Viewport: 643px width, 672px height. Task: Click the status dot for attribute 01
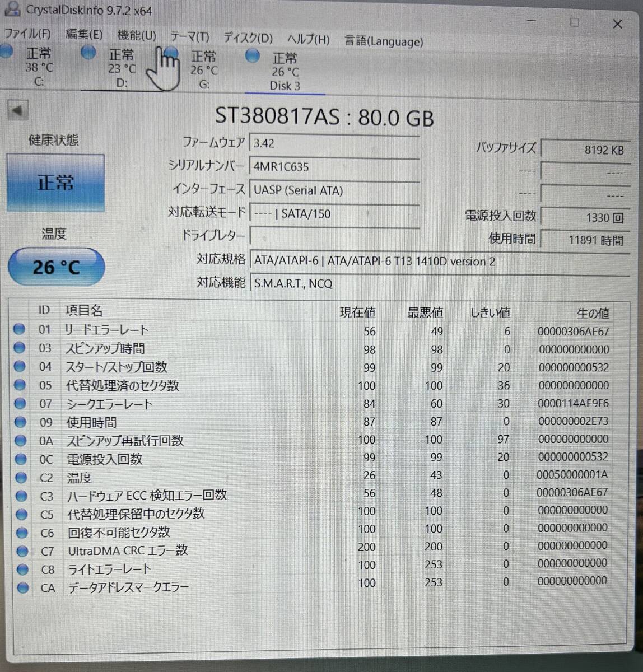(x=20, y=329)
